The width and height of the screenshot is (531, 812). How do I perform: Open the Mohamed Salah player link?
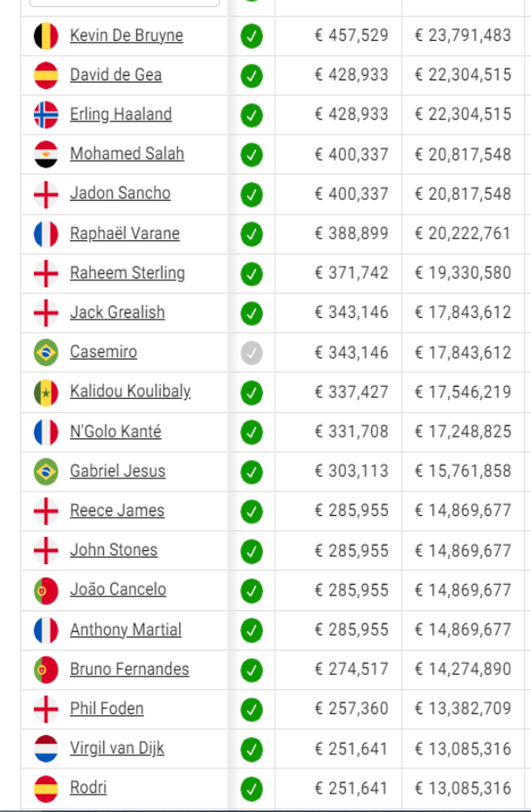click(127, 154)
